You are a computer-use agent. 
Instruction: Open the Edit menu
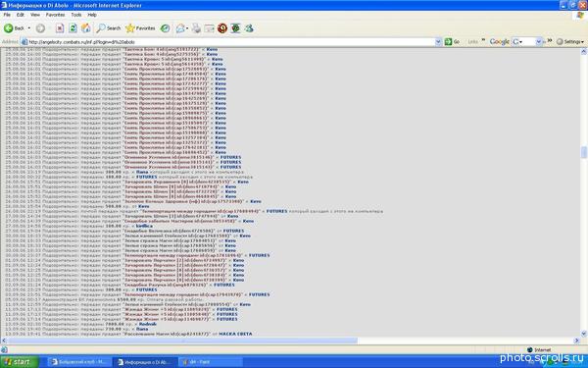click(x=21, y=15)
